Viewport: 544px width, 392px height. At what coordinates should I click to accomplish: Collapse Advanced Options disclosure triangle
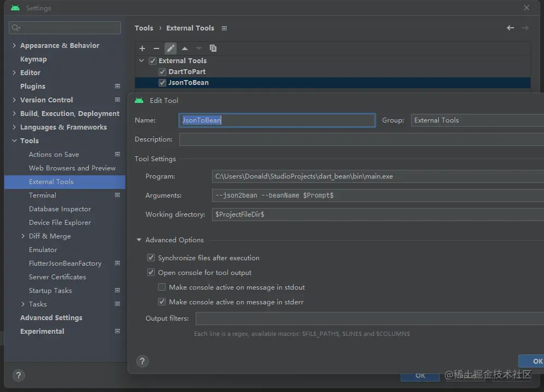point(139,240)
